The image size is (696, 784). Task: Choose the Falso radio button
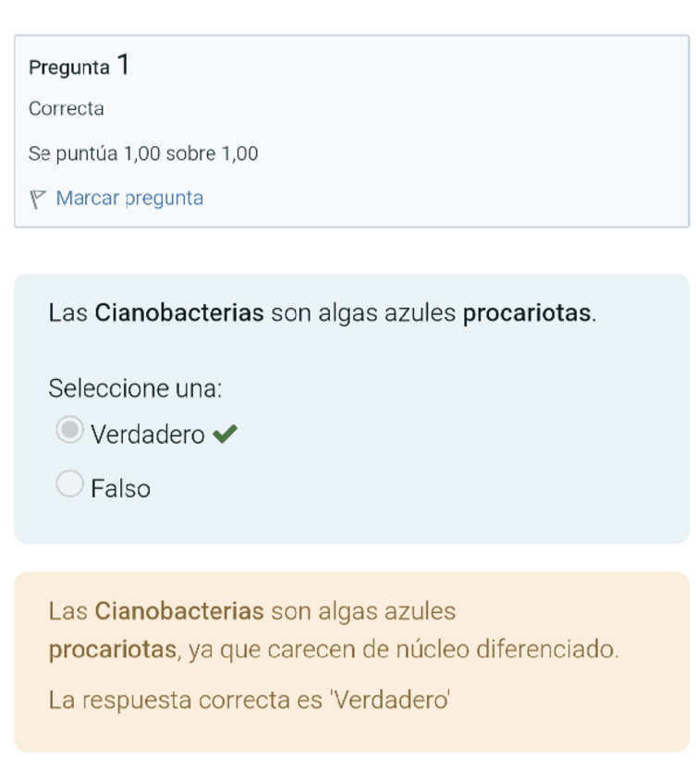coord(69,484)
